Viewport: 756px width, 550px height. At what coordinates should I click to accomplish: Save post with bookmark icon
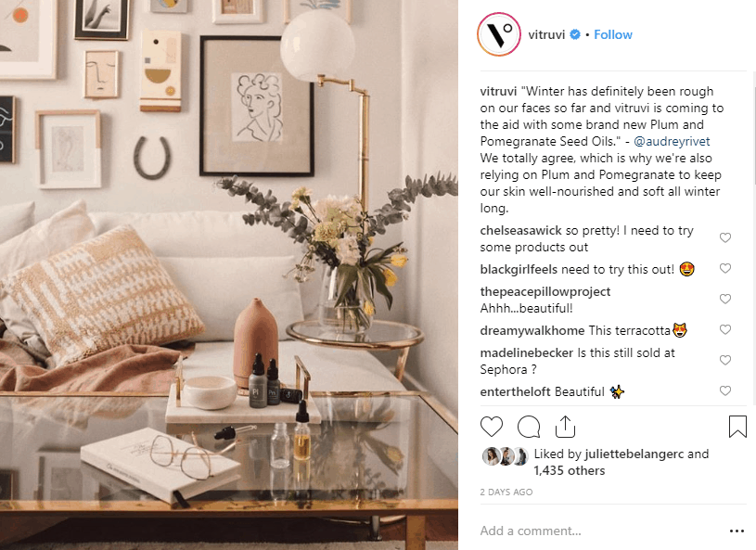[x=737, y=427]
